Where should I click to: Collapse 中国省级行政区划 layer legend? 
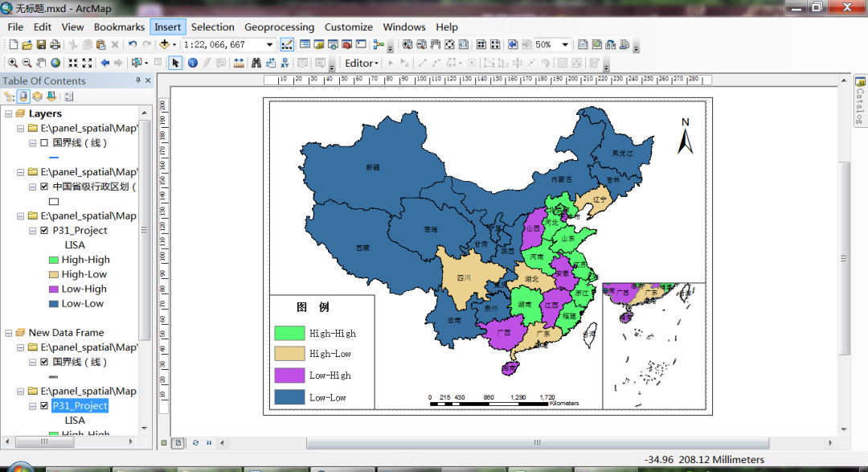point(33,187)
